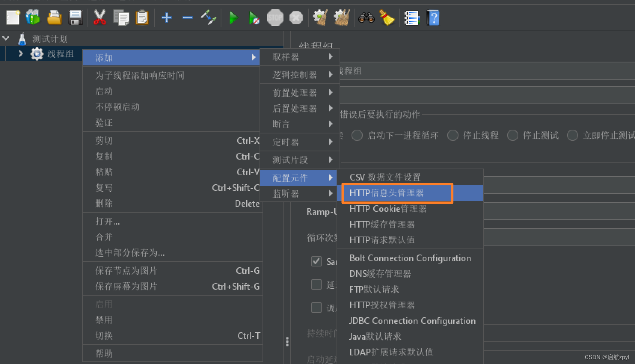Collapse all with the minus icon
The width and height of the screenshot is (635, 364).
(x=188, y=18)
